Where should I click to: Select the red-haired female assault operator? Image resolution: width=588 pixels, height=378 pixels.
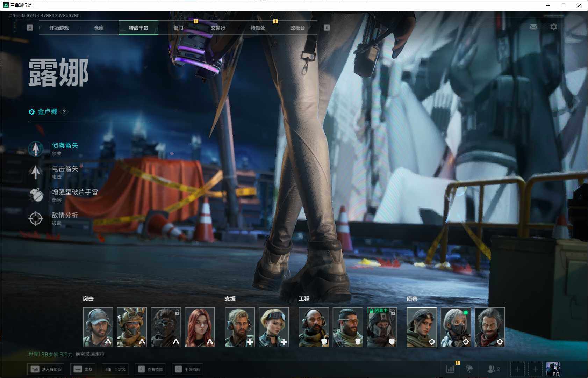tap(200, 327)
